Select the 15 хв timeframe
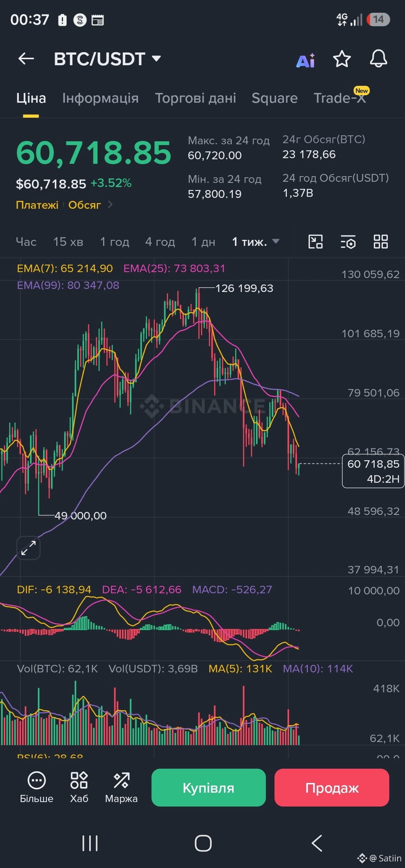Viewport: 405px width, 868px height. coord(68,242)
